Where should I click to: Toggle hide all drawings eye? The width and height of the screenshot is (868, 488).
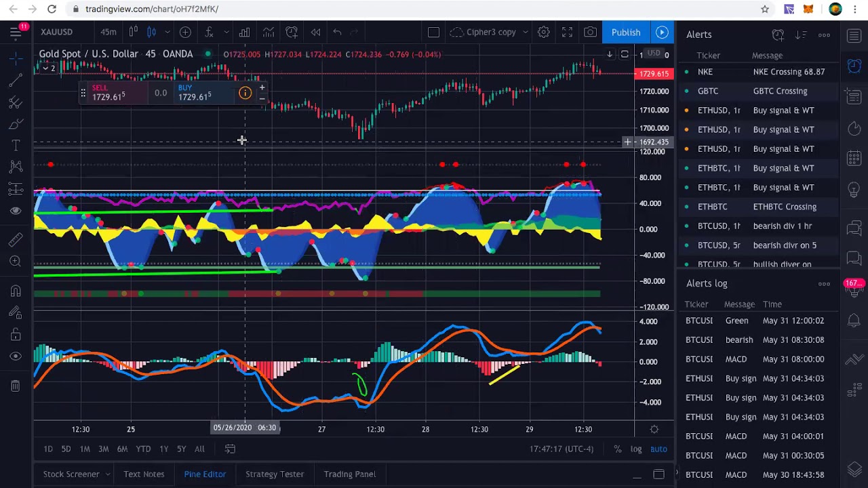[16, 356]
